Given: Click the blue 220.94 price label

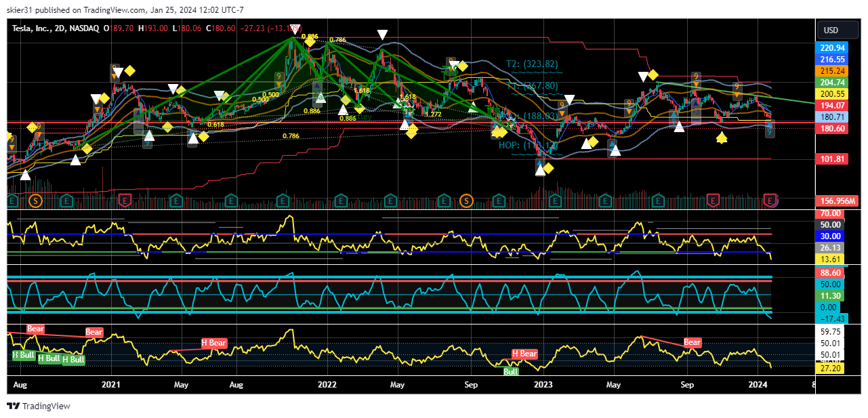Looking at the screenshot, I should (832, 48).
